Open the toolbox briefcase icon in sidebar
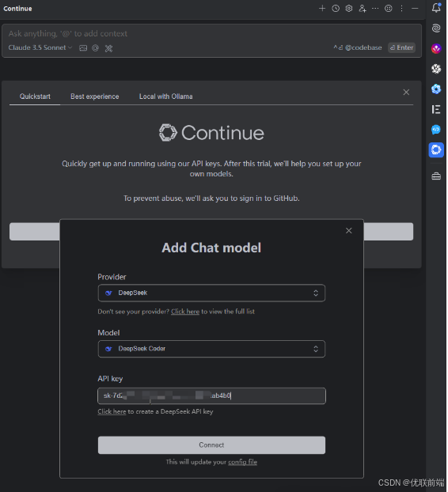Viewport: 448px width, 492px height. (436, 176)
